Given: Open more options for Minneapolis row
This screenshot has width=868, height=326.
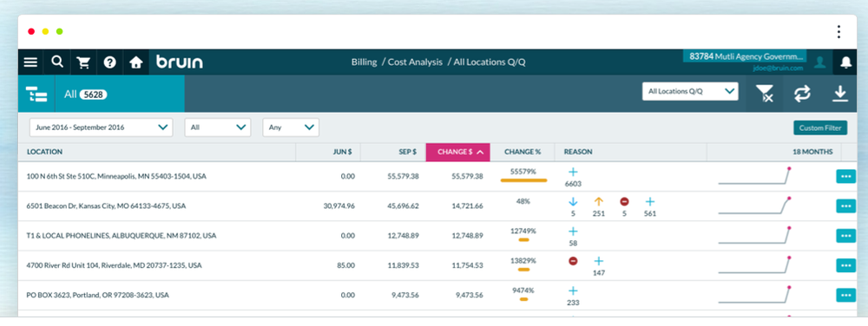Looking at the screenshot, I should click(x=845, y=176).
